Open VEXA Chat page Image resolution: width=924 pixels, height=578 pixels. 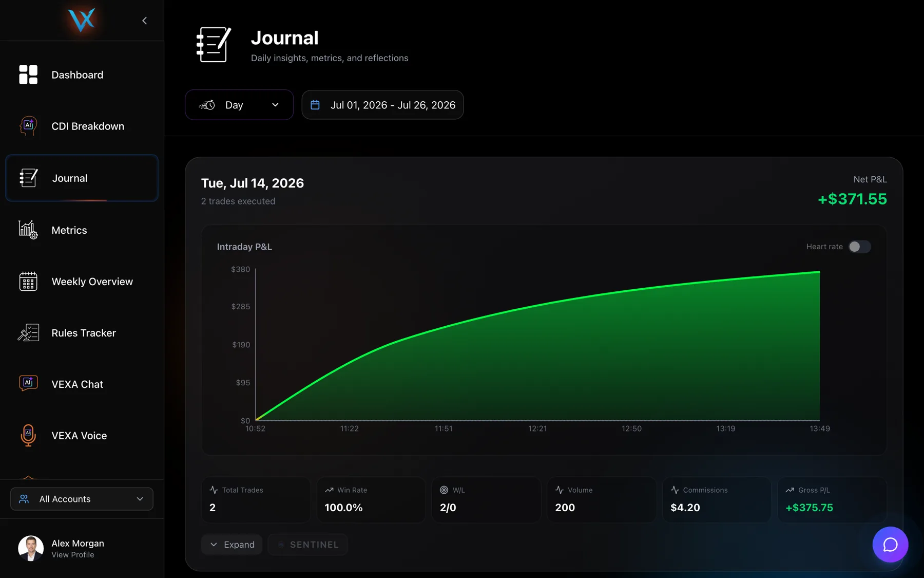tap(82, 384)
